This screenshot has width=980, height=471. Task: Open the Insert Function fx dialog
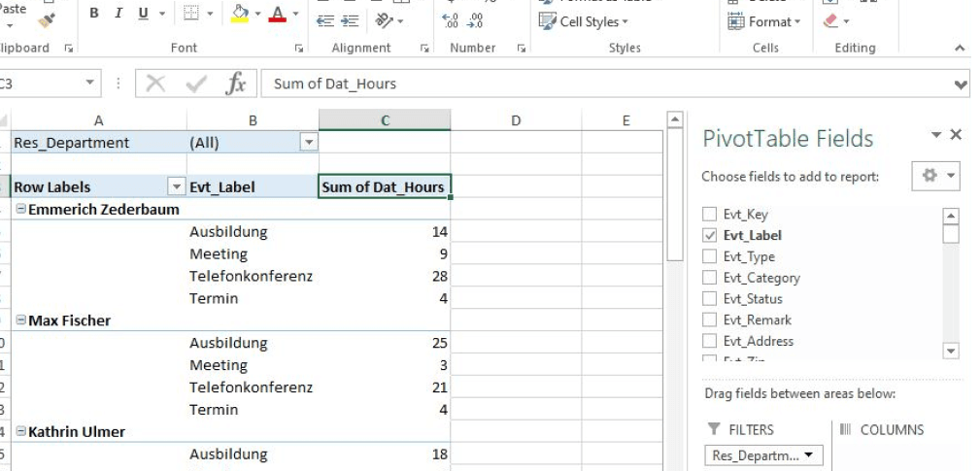pyautogui.click(x=236, y=84)
